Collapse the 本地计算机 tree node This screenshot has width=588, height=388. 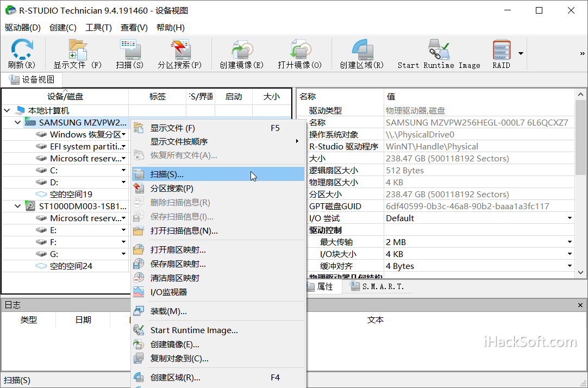7,111
